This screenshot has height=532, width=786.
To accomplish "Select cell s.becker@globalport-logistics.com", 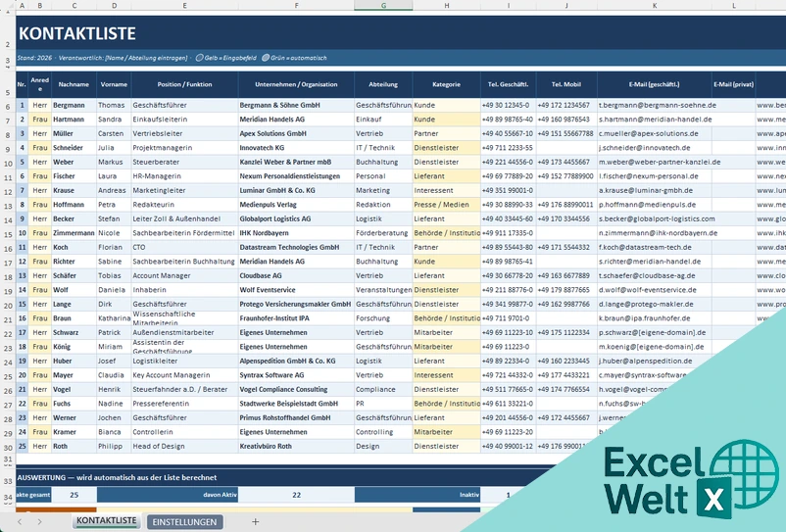I will (655, 218).
